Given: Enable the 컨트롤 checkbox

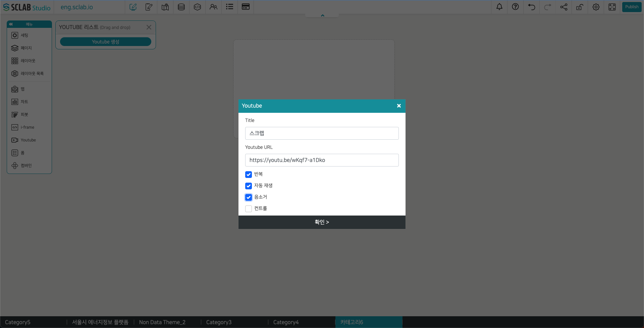Looking at the screenshot, I should pyautogui.click(x=249, y=209).
